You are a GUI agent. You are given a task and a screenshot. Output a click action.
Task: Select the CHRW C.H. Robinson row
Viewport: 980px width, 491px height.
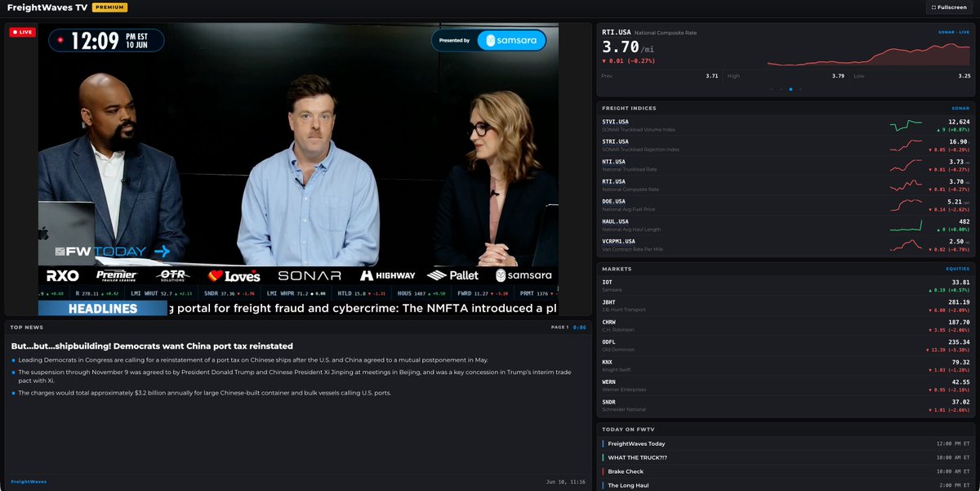pos(785,325)
